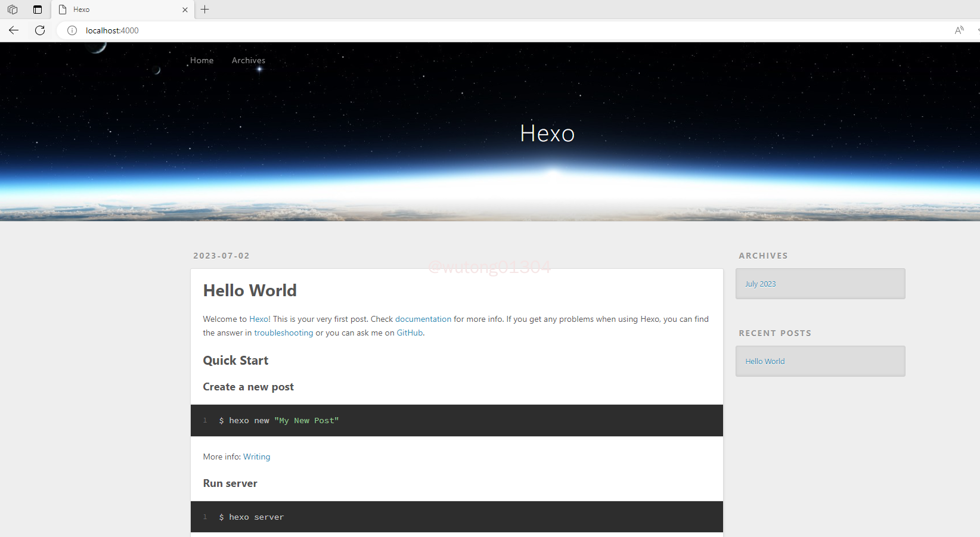
Task: Open the Archives navigation menu item
Action: point(249,60)
